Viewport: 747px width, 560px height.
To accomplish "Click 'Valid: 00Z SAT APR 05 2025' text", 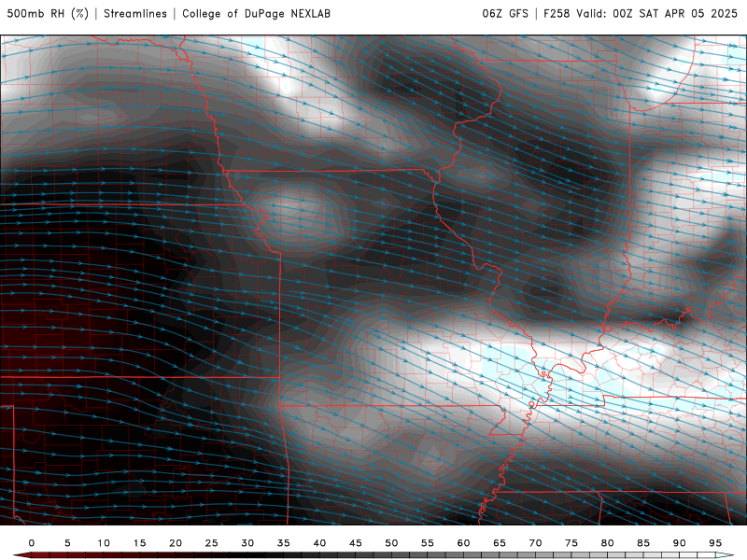I will pyautogui.click(x=657, y=14).
